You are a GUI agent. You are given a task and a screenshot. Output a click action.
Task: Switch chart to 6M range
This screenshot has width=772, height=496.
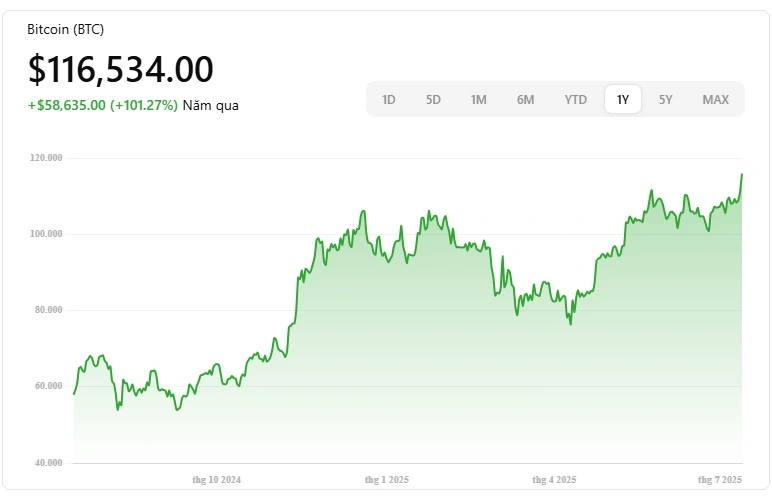click(525, 99)
